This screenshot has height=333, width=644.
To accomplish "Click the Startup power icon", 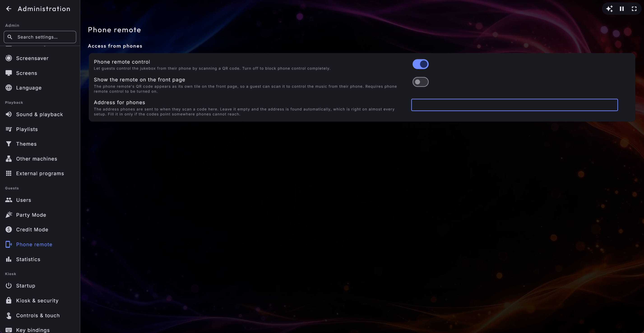I will (9, 285).
